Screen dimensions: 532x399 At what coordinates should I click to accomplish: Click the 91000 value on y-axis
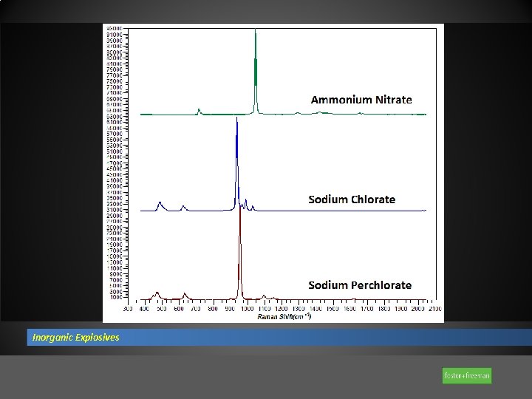coord(115,35)
